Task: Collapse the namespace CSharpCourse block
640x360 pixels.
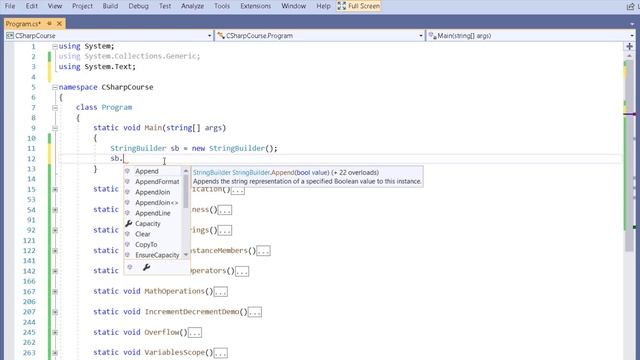Action: pos(55,87)
